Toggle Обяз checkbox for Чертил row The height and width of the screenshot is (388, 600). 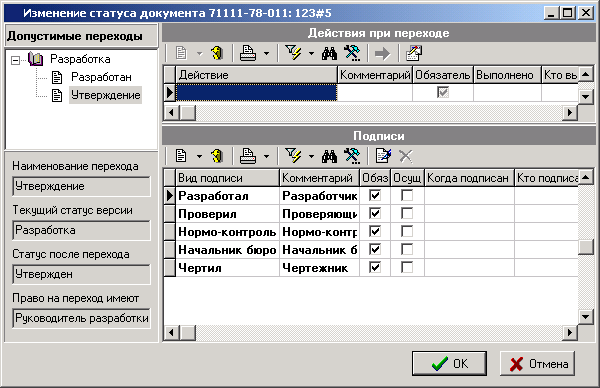point(375,267)
